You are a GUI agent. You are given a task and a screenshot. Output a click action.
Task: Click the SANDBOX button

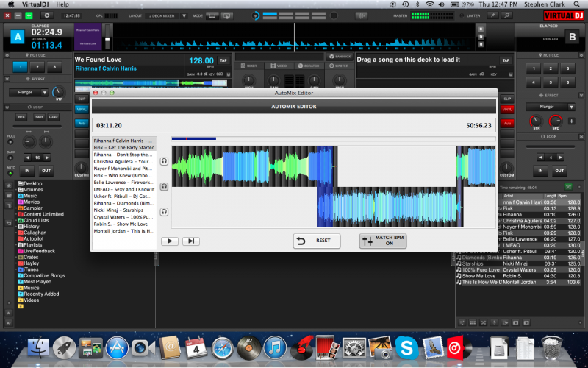(340, 57)
